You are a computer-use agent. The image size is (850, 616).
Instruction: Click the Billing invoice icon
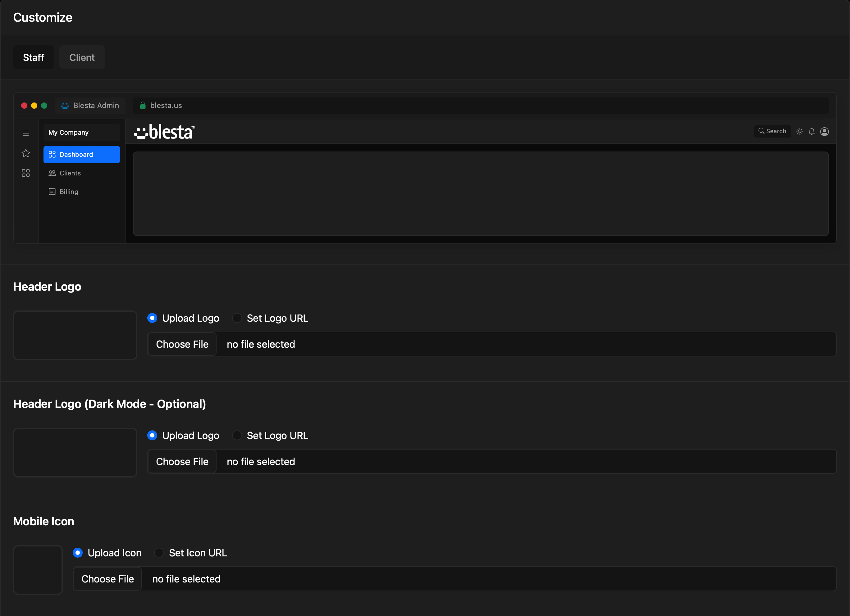(52, 192)
